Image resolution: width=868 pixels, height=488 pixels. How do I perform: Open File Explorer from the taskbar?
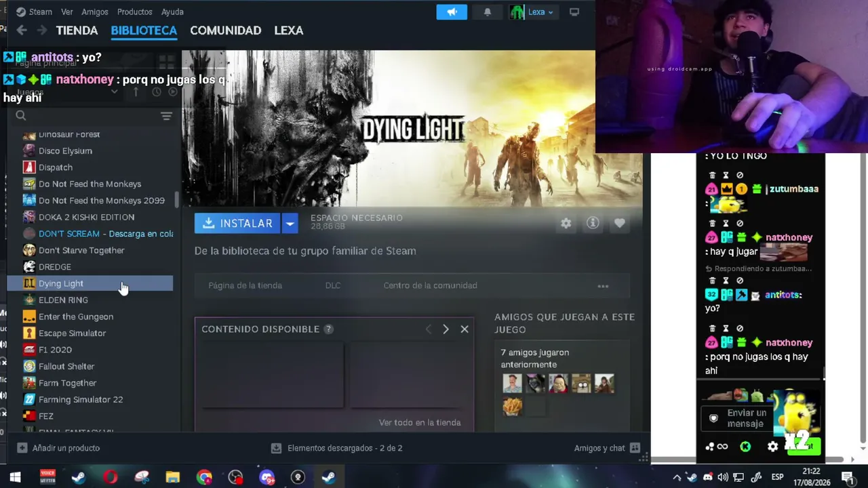[172, 477]
